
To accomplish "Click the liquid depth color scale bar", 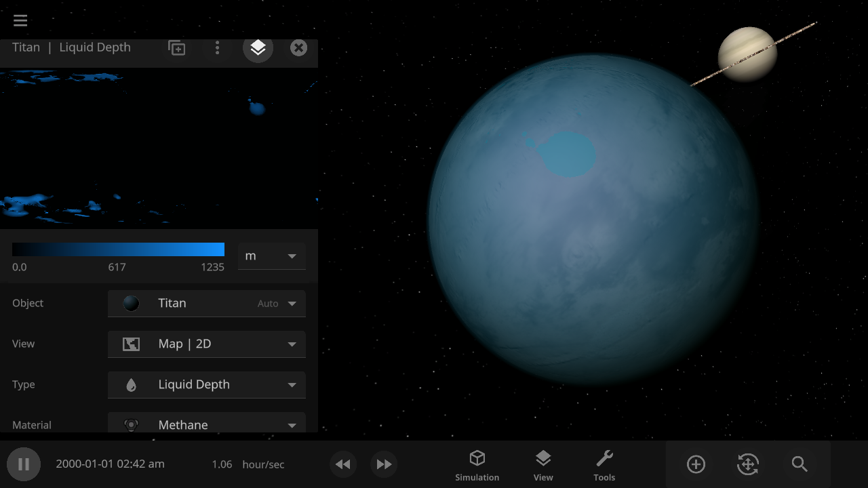I will coord(118,249).
